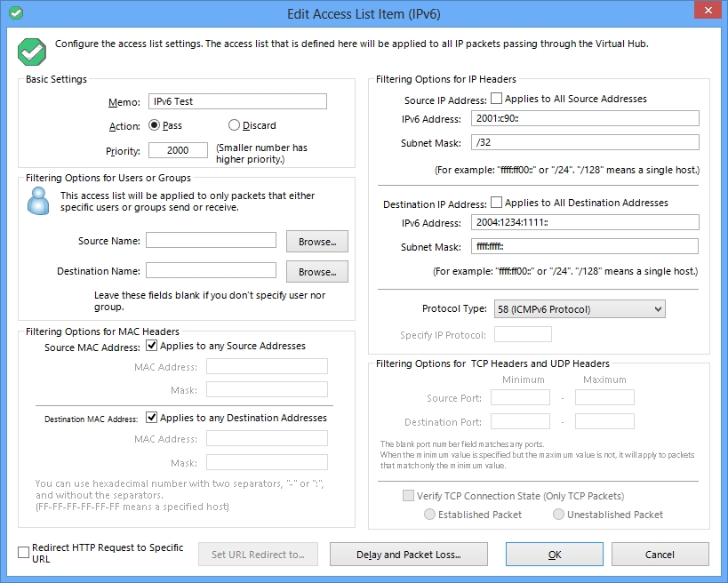Close the Edit Access List Item dialog

pos(708,10)
